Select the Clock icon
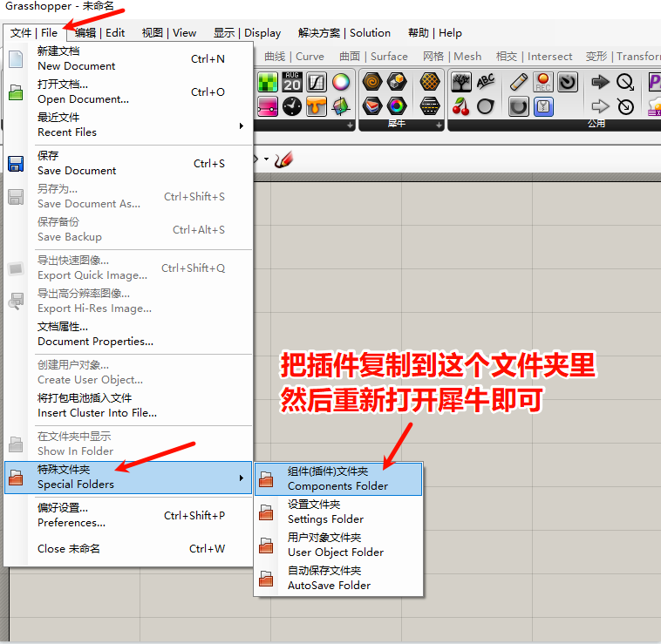 292,106
